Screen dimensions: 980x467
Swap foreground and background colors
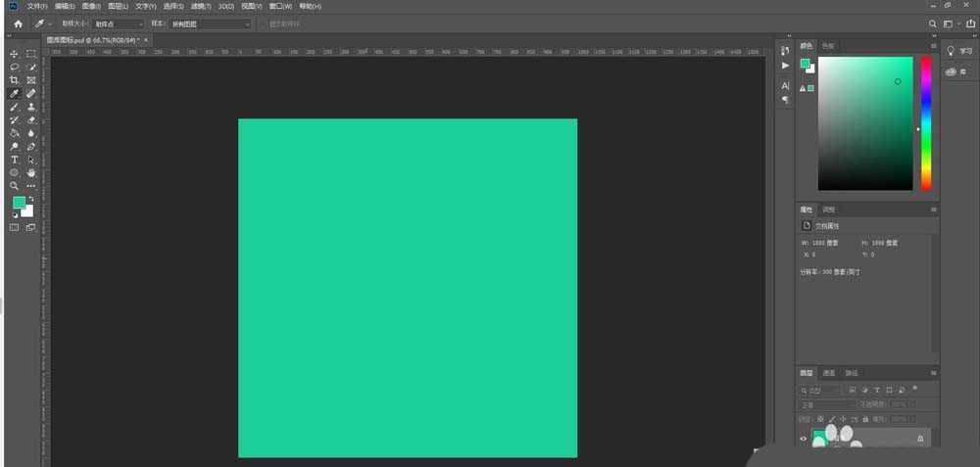[31, 199]
